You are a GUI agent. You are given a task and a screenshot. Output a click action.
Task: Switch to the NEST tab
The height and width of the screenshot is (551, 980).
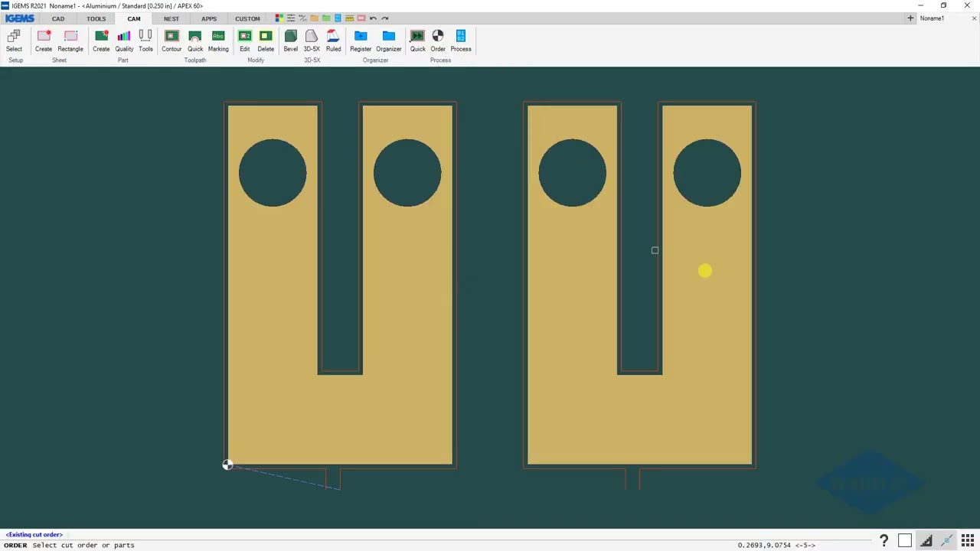click(x=171, y=18)
